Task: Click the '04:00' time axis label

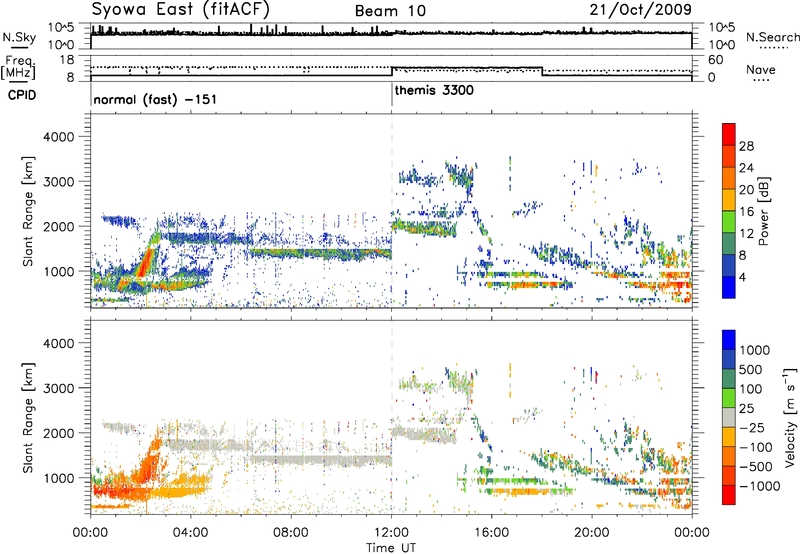Action: (191, 533)
